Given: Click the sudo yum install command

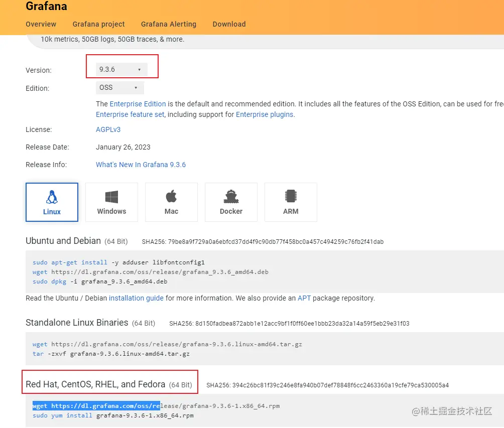Looking at the screenshot, I should [x=113, y=415].
